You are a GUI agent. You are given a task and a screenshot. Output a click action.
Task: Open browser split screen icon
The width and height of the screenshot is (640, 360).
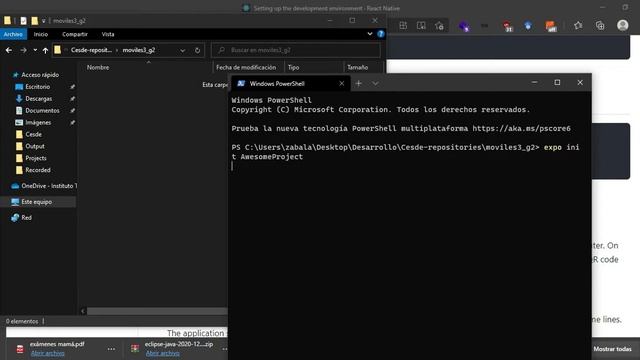point(421,25)
